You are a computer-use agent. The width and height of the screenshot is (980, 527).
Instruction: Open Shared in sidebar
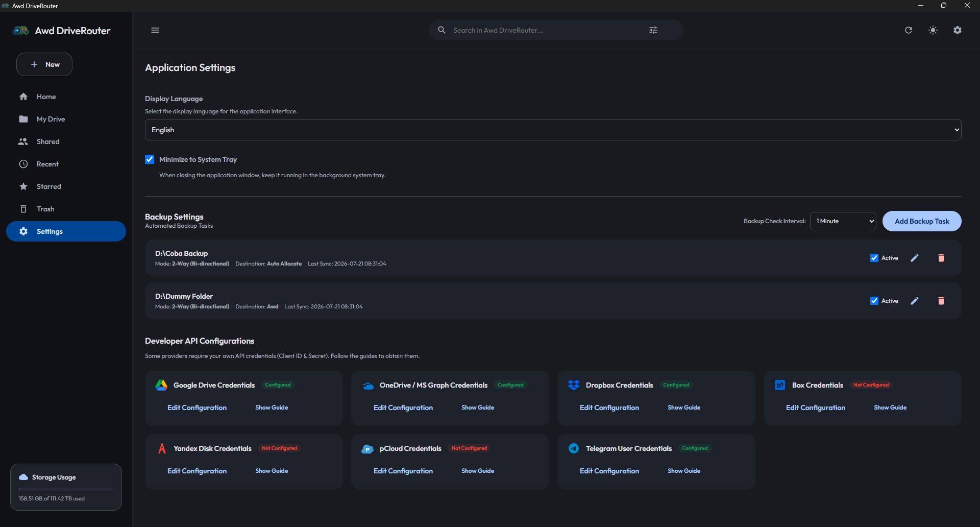tap(66, 141)
